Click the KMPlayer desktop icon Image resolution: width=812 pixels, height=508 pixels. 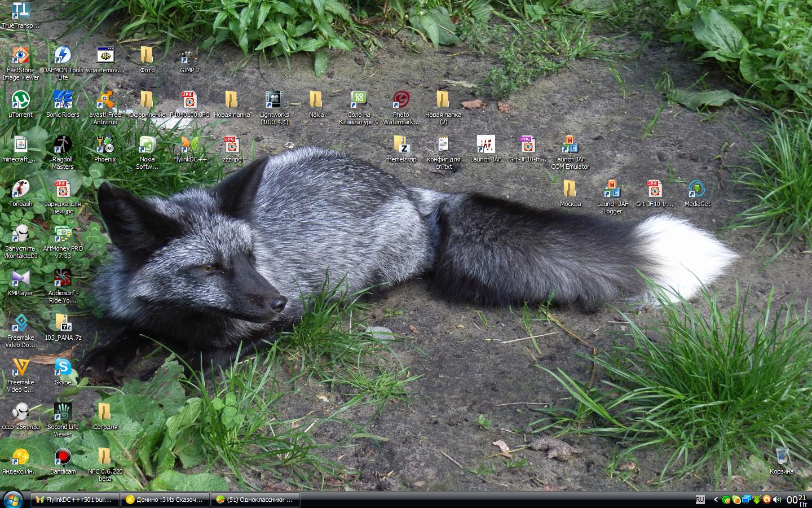pos(20,279)
